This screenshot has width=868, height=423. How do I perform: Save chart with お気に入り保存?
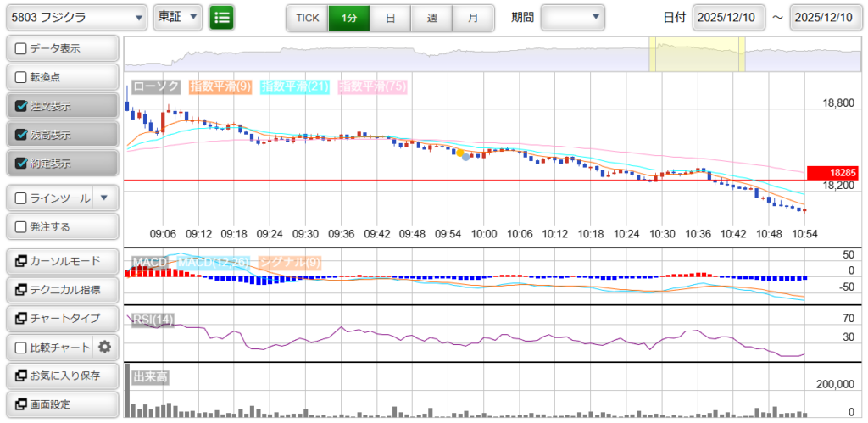tap(61, 376)
